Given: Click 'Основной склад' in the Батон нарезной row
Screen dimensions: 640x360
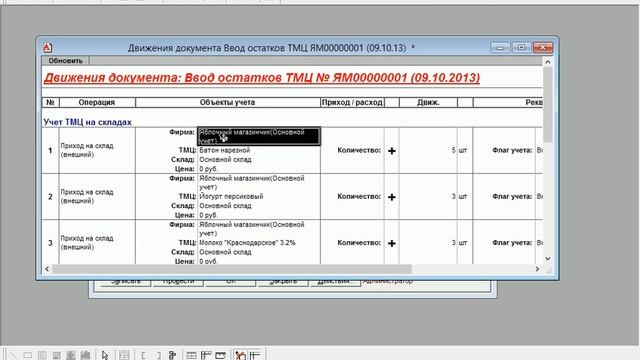Looking at the screenshot, I should click(x=225, y=160).
